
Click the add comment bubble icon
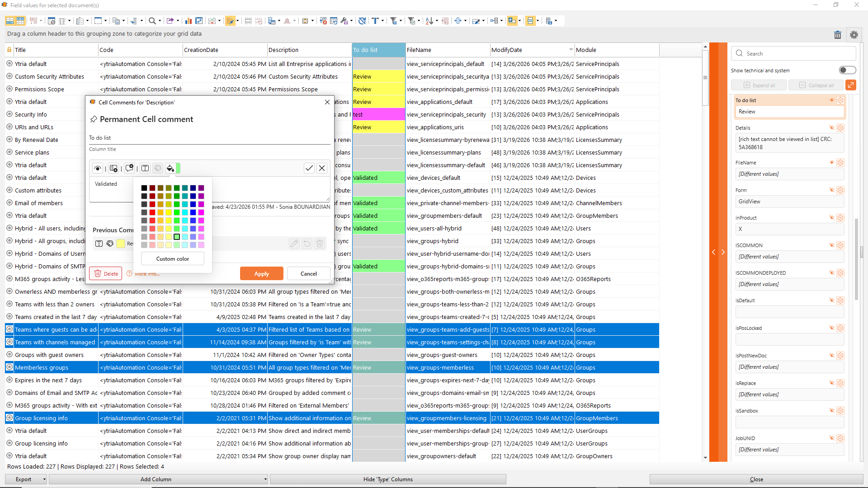pyautogui.click(x=130, y=168)
